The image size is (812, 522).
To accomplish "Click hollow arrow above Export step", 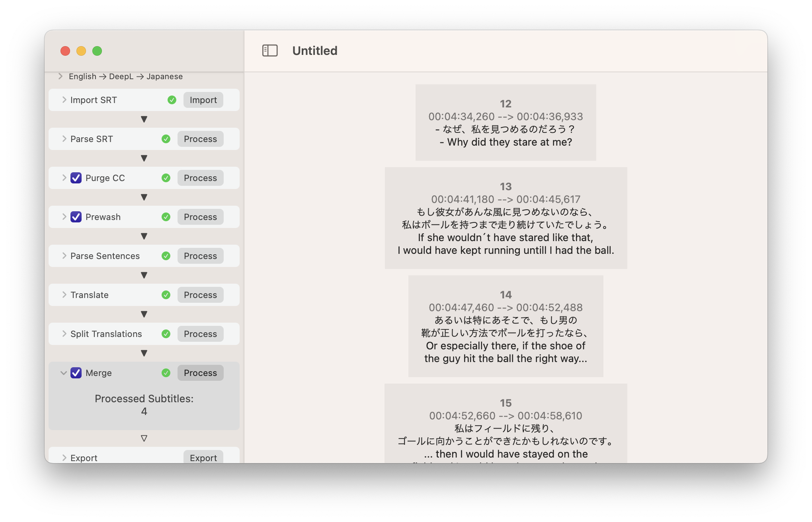I will point(144,438).
